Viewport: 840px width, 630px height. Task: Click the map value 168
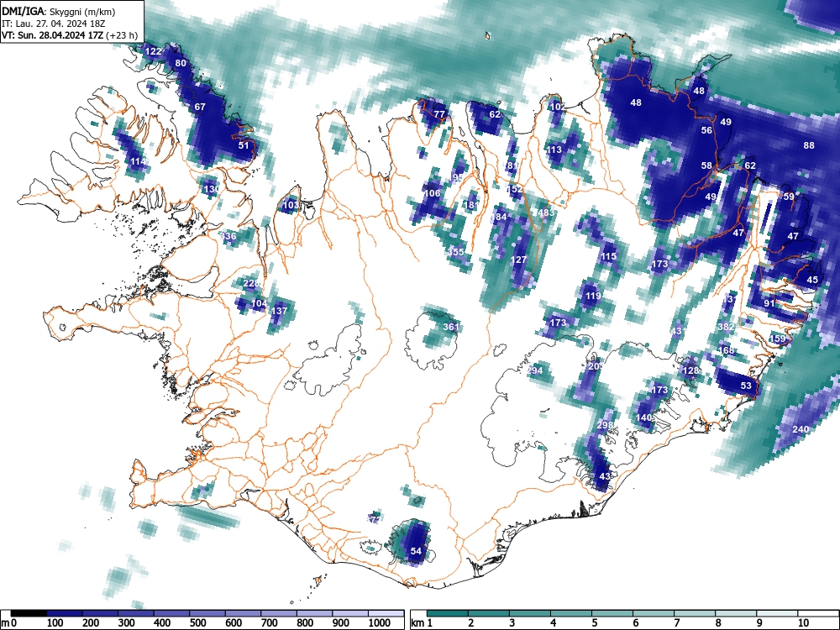(727, 350)
